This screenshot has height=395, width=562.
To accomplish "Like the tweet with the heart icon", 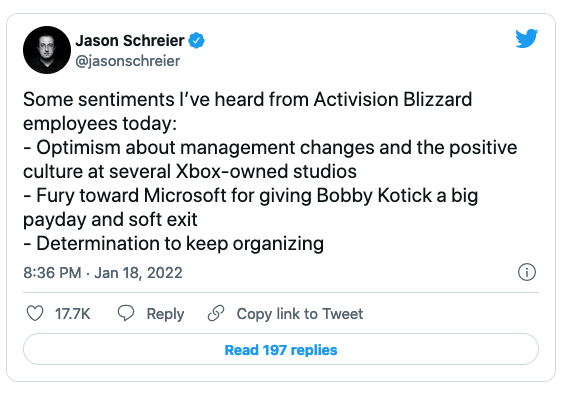I will point(35,313).
